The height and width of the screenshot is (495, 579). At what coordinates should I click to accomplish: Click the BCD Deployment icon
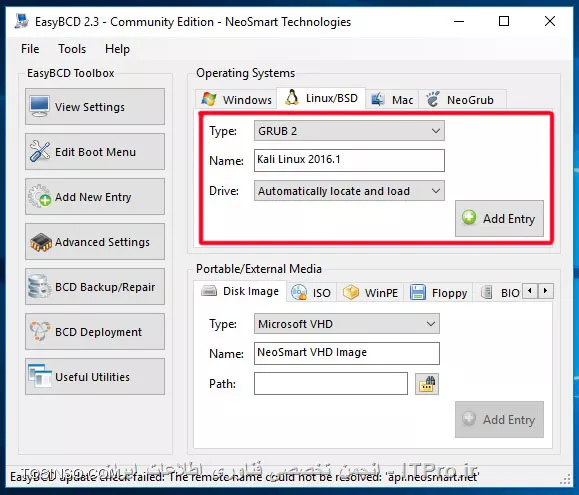(x=40, y=331)
